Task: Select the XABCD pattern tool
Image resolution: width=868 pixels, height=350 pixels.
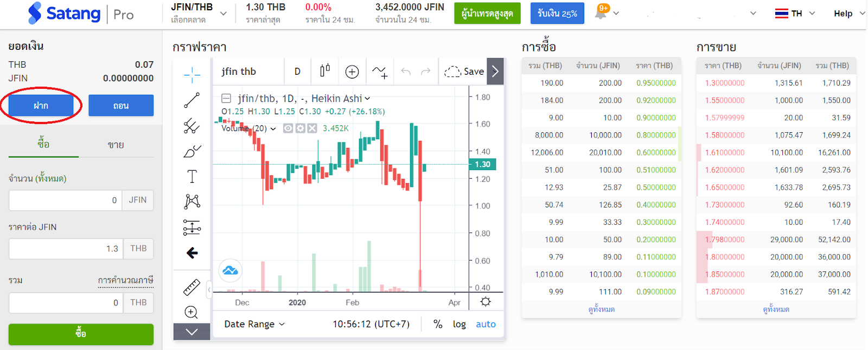Action: 192,202
